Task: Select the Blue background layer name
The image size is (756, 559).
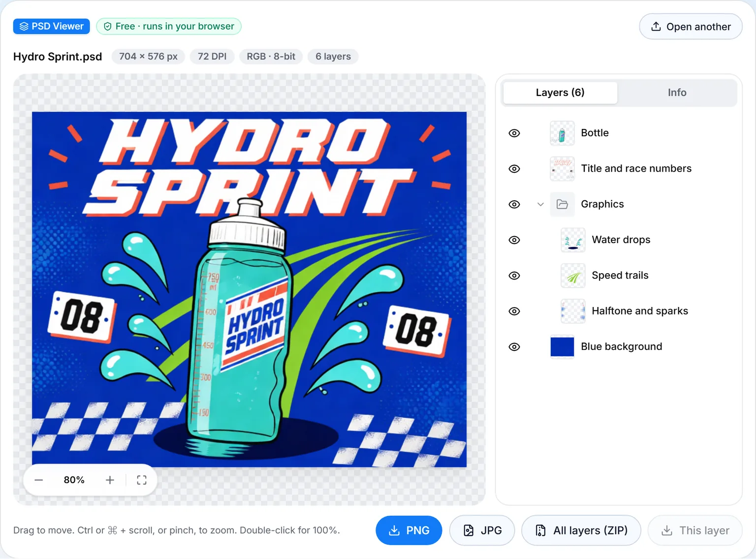Action: 621,346
